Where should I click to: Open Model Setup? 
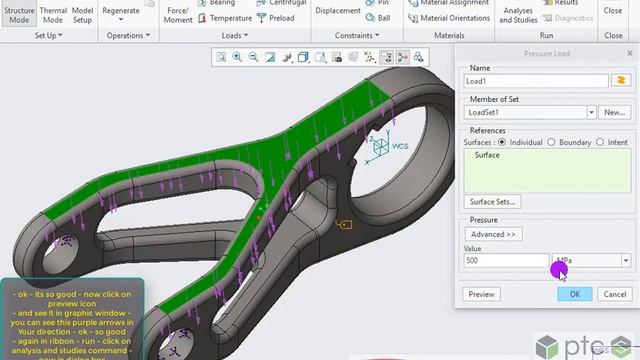82,15
